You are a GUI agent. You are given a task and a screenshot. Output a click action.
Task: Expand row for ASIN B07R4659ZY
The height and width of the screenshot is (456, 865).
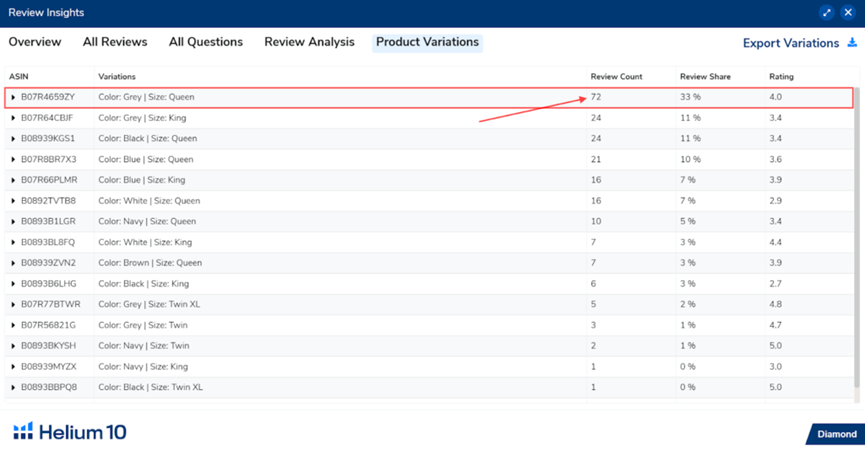click(x=13, y=98)
